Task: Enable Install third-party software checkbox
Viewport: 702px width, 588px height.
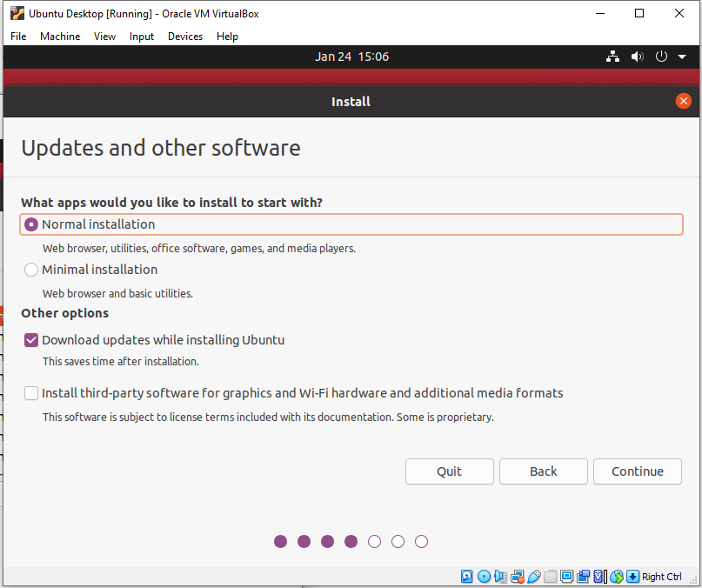Action: 31,393
